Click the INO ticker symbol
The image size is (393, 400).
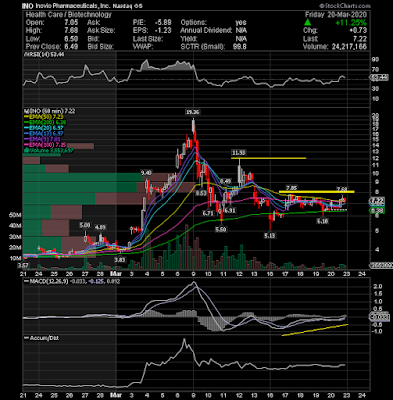[x=27, y=6]
